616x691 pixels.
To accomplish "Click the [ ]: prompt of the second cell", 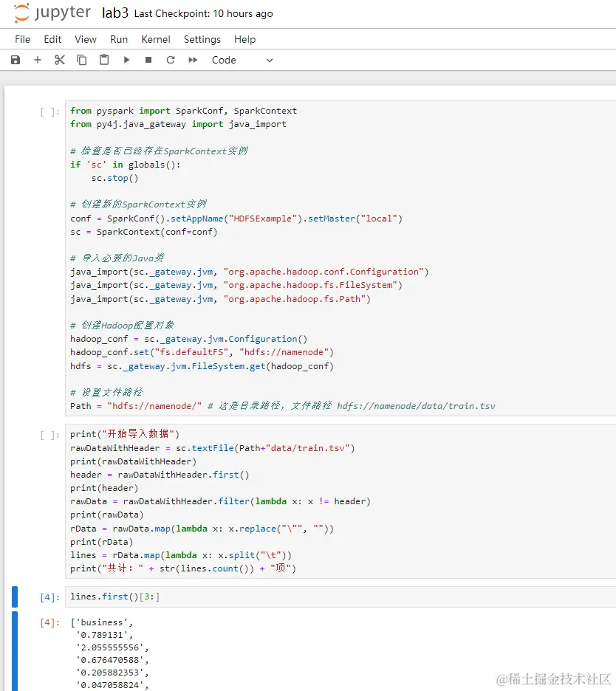I will pos(49,435).
